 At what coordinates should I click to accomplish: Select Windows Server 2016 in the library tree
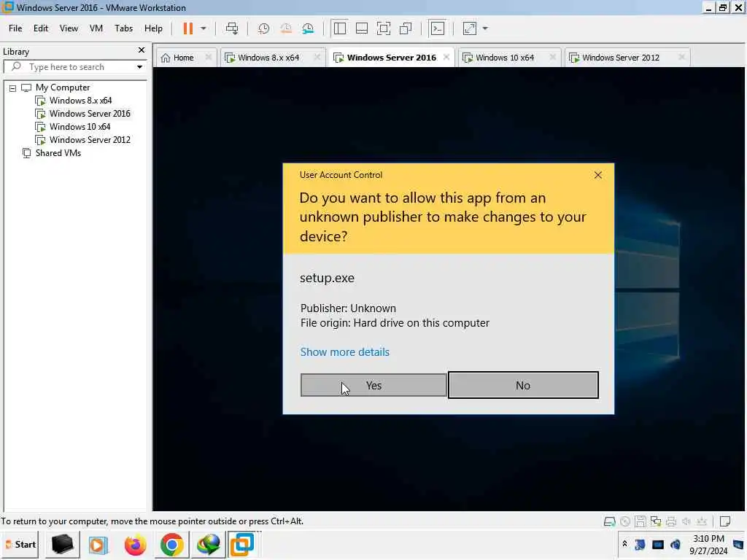pyautogui.click(x=90, y=114)
